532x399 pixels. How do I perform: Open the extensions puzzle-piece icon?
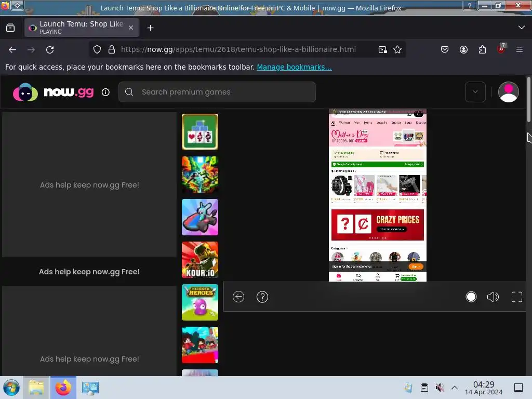(482, 49)
